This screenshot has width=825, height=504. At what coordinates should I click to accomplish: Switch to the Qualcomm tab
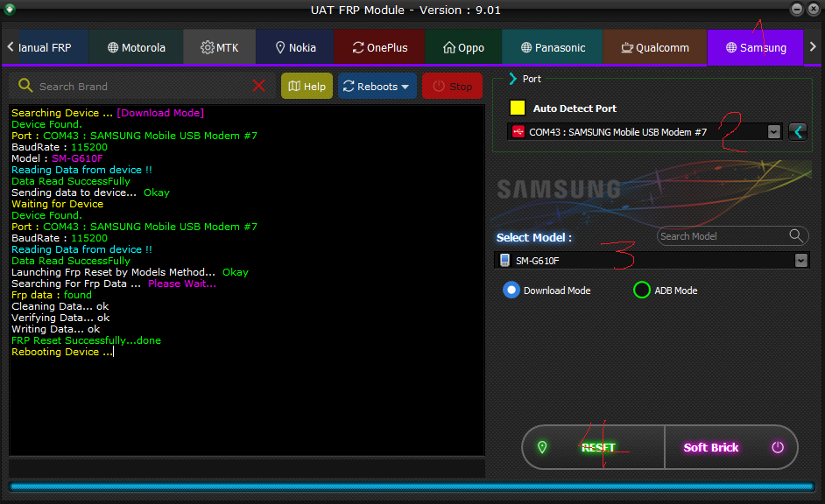[654, 47]
